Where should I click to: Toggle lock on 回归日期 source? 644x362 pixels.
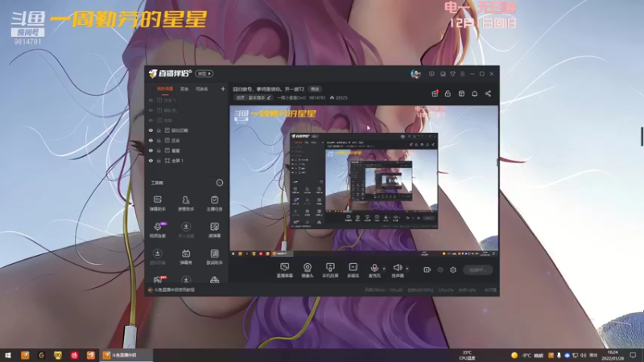coord(159,130)
